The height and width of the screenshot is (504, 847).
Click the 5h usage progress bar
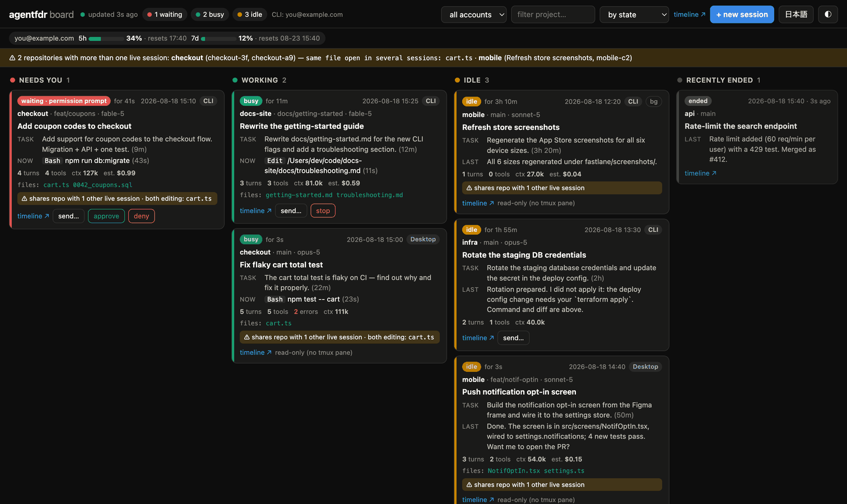[106, 39]
